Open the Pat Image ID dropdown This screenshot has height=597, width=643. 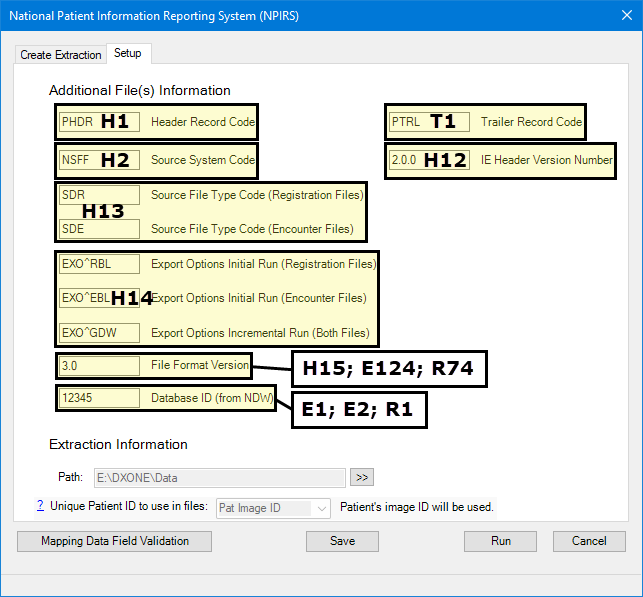point(273,508)
